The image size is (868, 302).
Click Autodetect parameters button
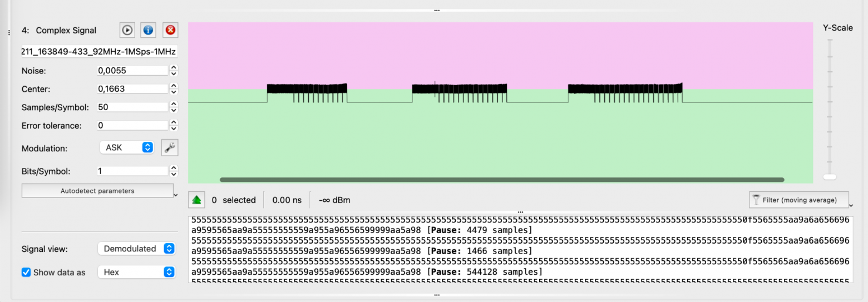97,191
